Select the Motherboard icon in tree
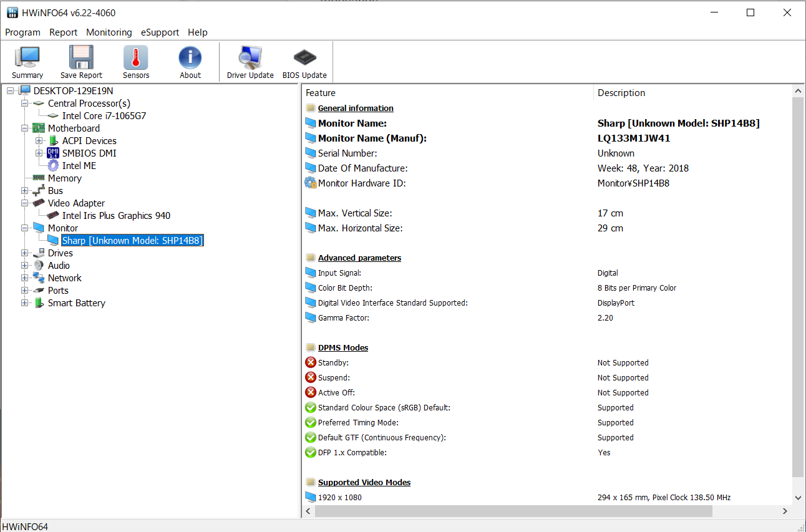 39,128
